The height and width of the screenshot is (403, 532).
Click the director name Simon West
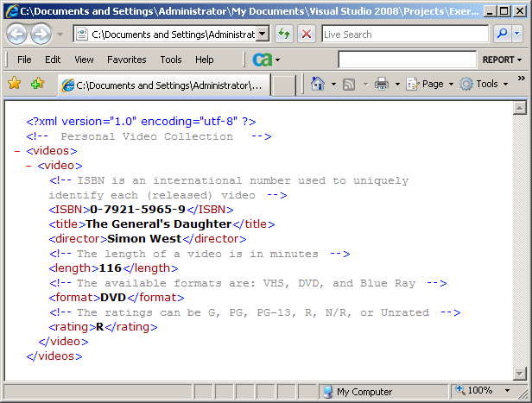(x=144, y=239)
